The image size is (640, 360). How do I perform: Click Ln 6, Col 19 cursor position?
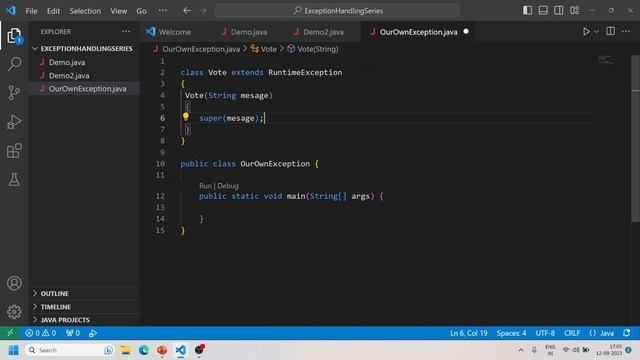tap(469, 333)
